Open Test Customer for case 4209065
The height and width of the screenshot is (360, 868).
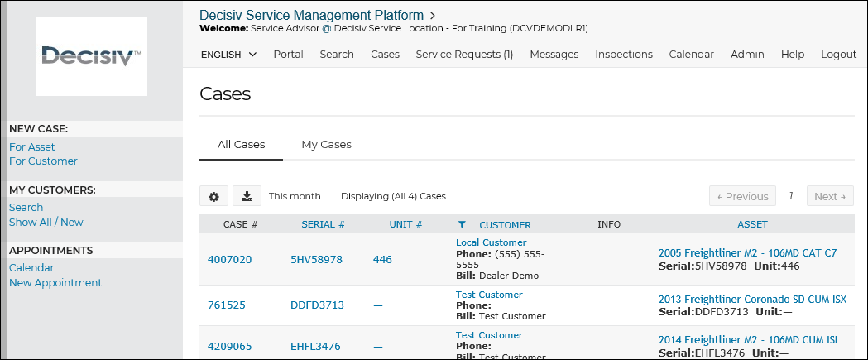[x=489, y=335]
